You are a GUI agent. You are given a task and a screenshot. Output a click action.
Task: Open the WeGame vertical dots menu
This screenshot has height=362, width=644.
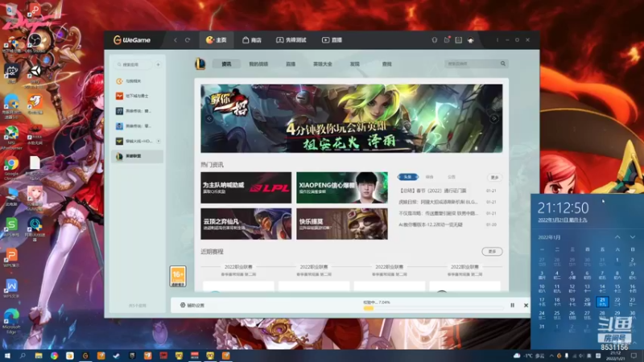(497, 39)
